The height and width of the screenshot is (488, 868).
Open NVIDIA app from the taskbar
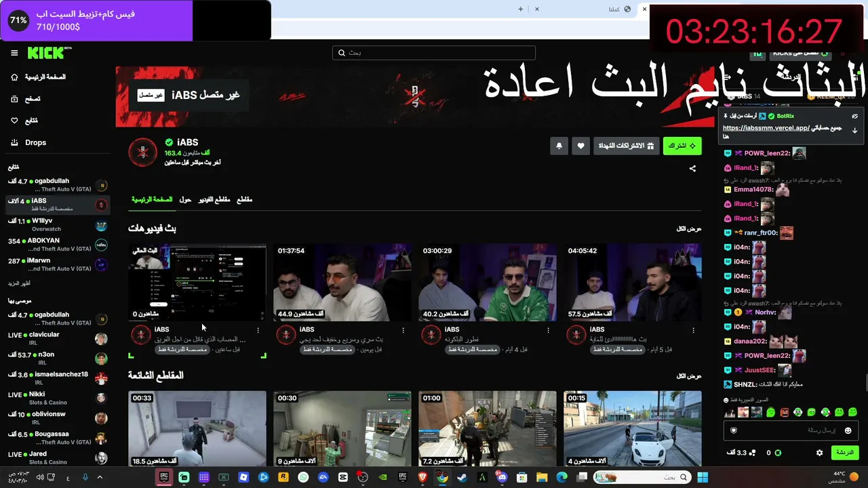[382, 477]
